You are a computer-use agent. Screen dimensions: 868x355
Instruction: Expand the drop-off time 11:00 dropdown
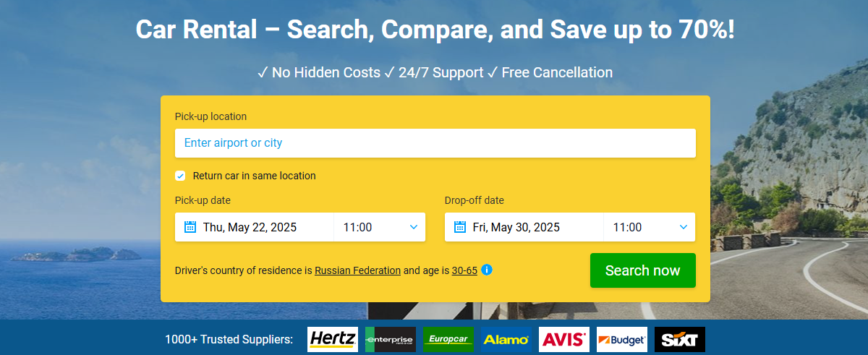pyautogui.click(x=650, y=227)
